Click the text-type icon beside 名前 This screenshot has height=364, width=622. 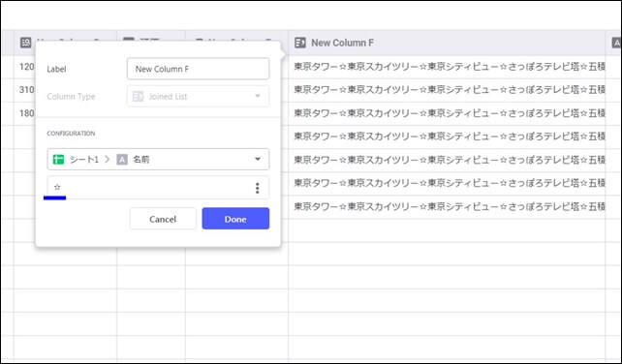pos(122,160)
